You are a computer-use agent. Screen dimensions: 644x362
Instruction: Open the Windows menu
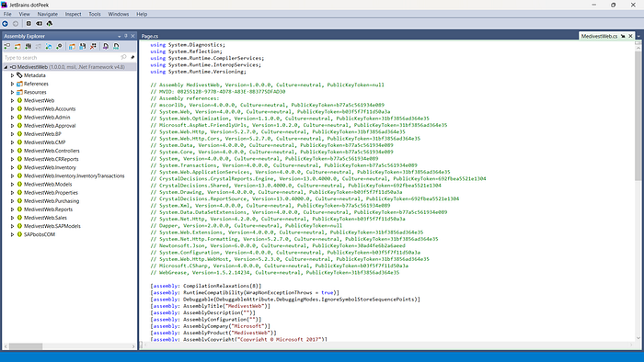point(119,14)
